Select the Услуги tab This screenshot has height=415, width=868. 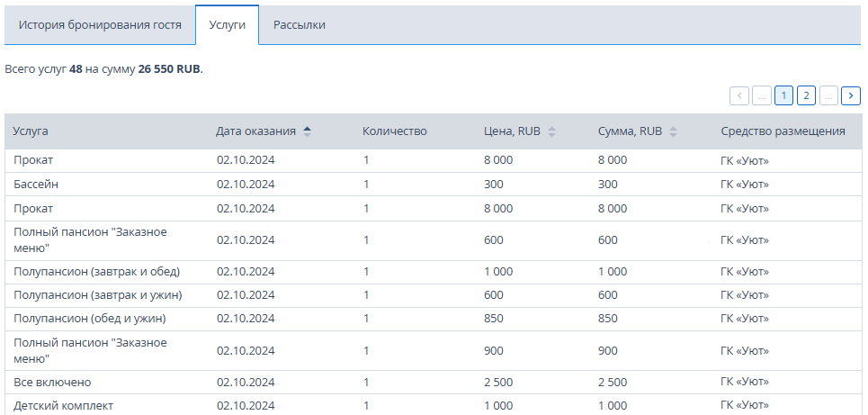227,25
